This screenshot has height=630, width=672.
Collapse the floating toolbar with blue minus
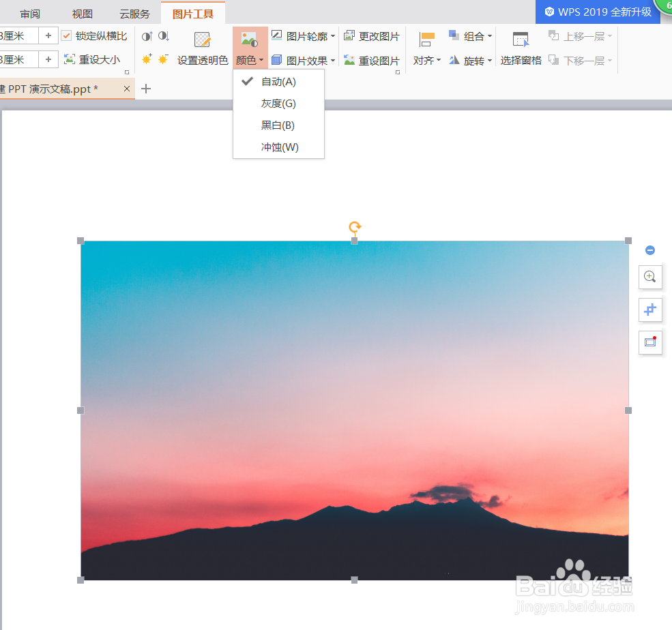pos(650,250)
